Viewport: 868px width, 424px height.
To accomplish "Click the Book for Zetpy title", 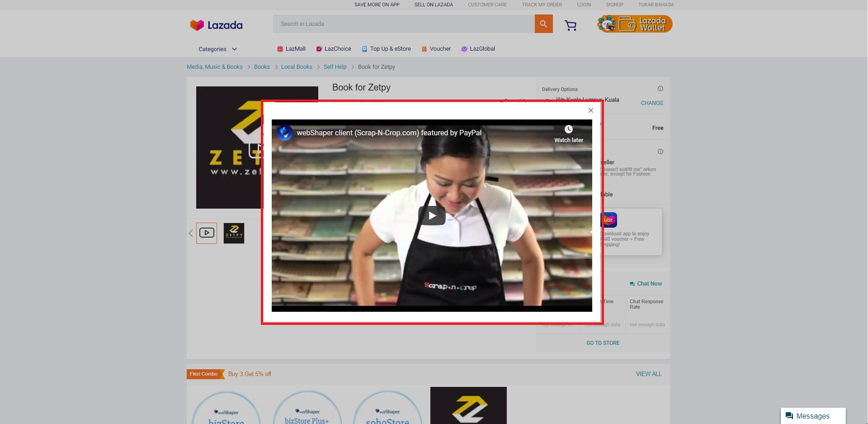I will pos(361,87).
